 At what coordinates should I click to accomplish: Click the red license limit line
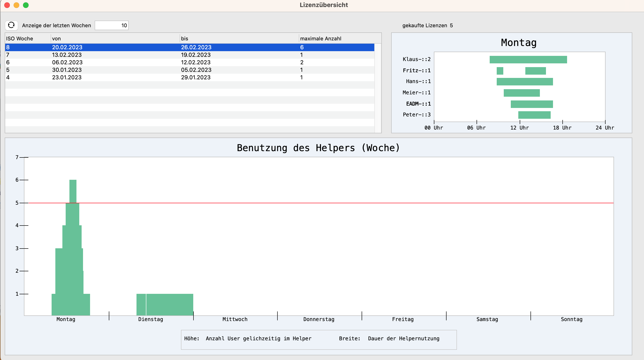click(350, 203)
